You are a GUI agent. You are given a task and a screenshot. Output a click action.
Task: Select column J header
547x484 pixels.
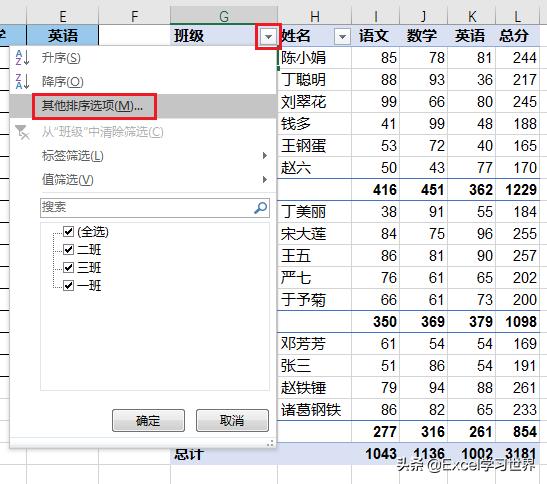(424, 16)
